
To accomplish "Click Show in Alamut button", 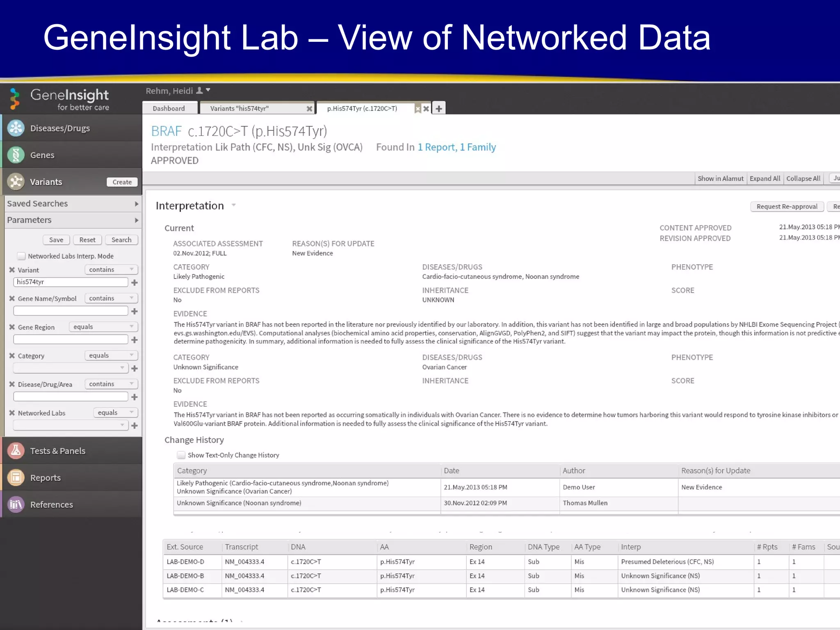I will point(721,178).
